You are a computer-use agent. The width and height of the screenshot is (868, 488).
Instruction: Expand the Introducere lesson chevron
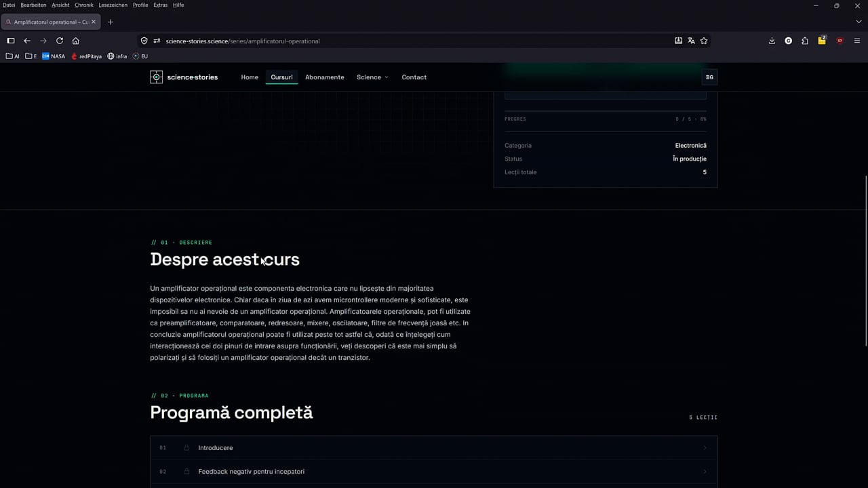click(x=705, y=448)
